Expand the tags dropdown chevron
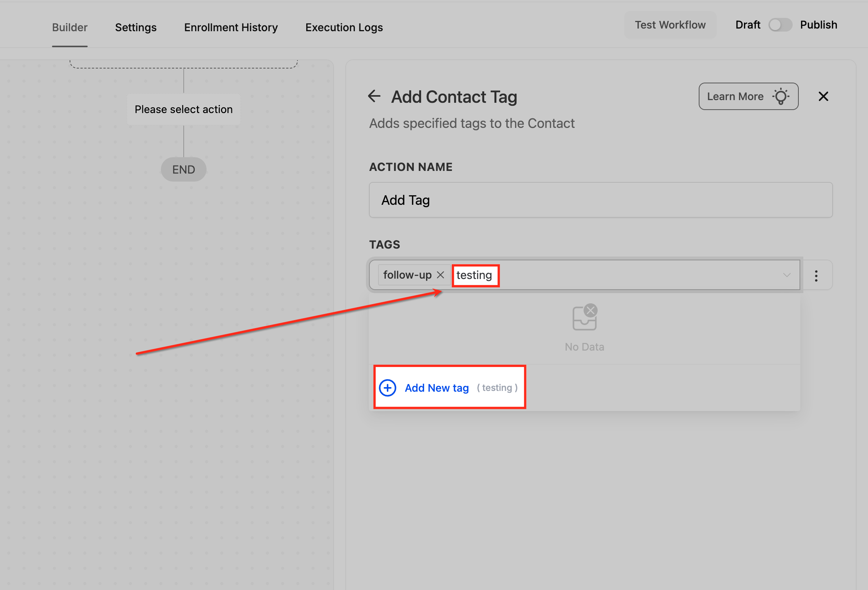The height and width of the screenshot is (590, 868). (x=787, y=275)
